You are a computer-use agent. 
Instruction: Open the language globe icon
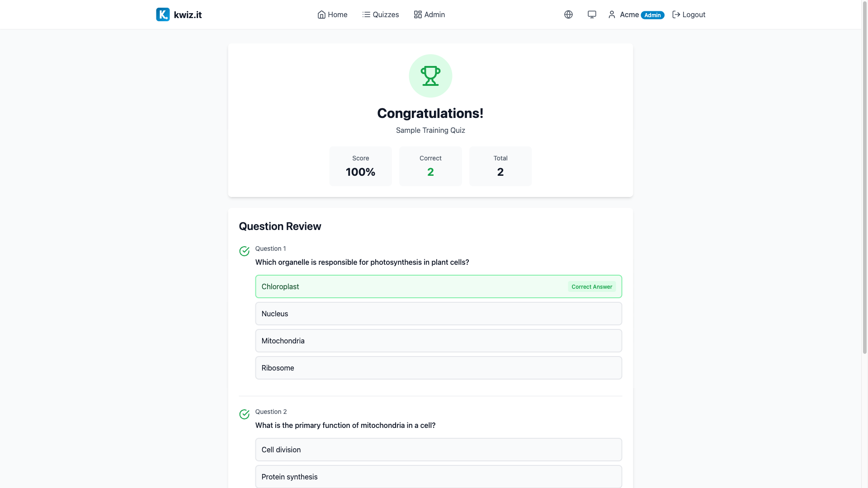568,14
